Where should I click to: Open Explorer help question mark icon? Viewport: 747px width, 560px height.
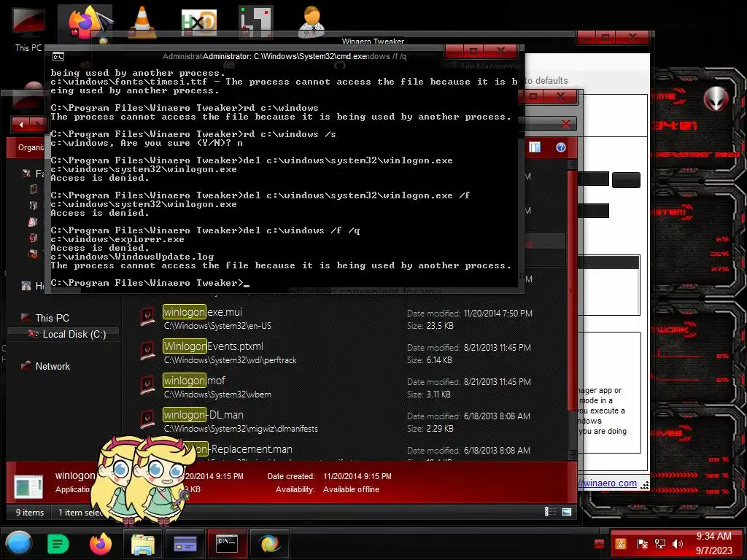tap(561, 147)
